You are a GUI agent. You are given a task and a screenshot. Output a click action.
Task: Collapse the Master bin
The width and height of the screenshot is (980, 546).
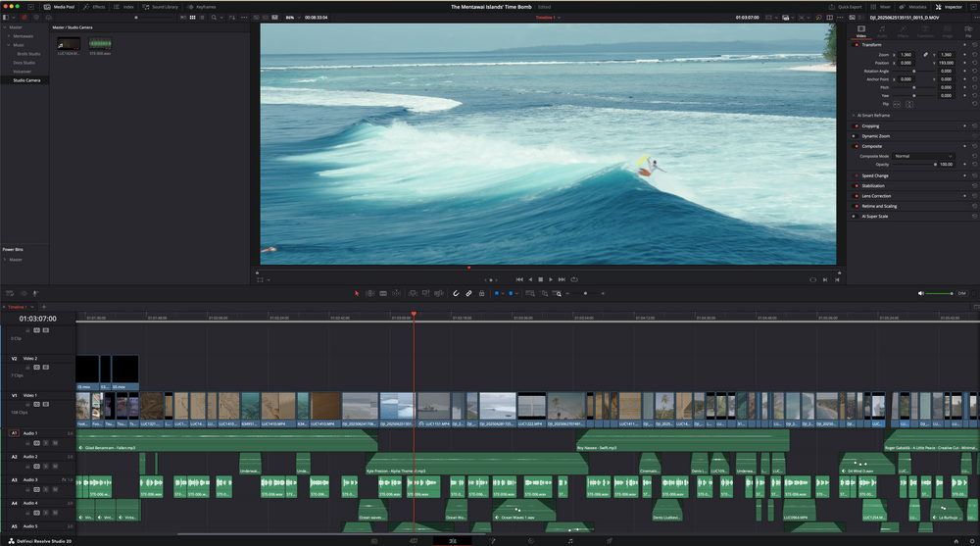tap(4, 27)
